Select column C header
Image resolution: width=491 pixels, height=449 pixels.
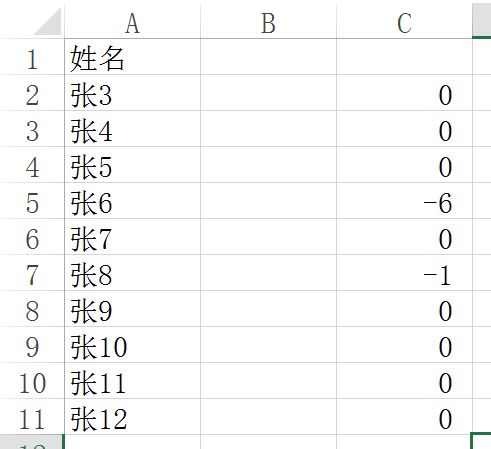pos(404,22)
